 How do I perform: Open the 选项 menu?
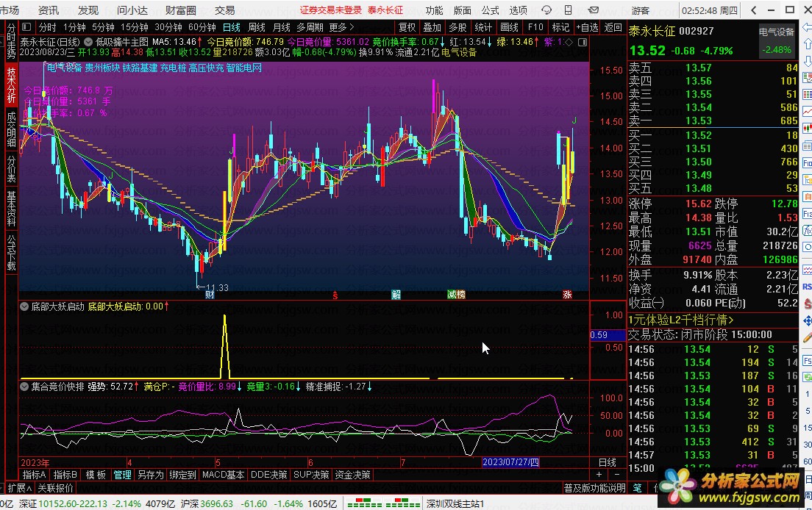(x=518, y=10)
